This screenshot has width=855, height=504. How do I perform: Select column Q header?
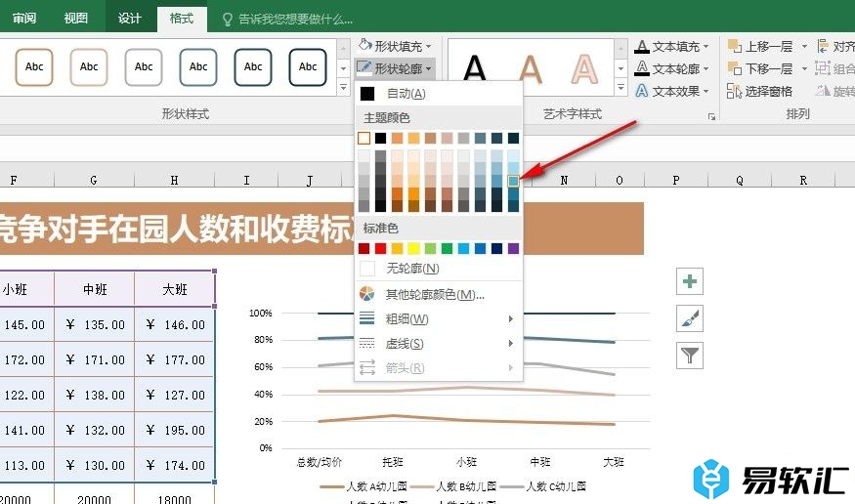pos(740,180)
